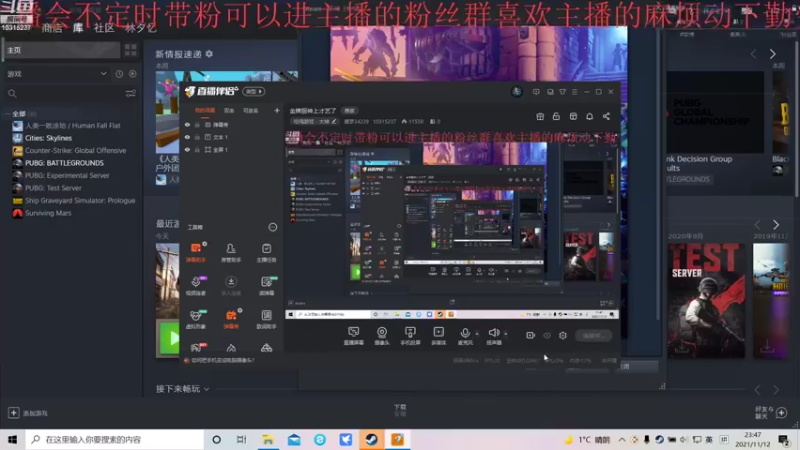Click 修改 button next to stream title
Screen dimensions: 800x450
click(x=349, y=111)
